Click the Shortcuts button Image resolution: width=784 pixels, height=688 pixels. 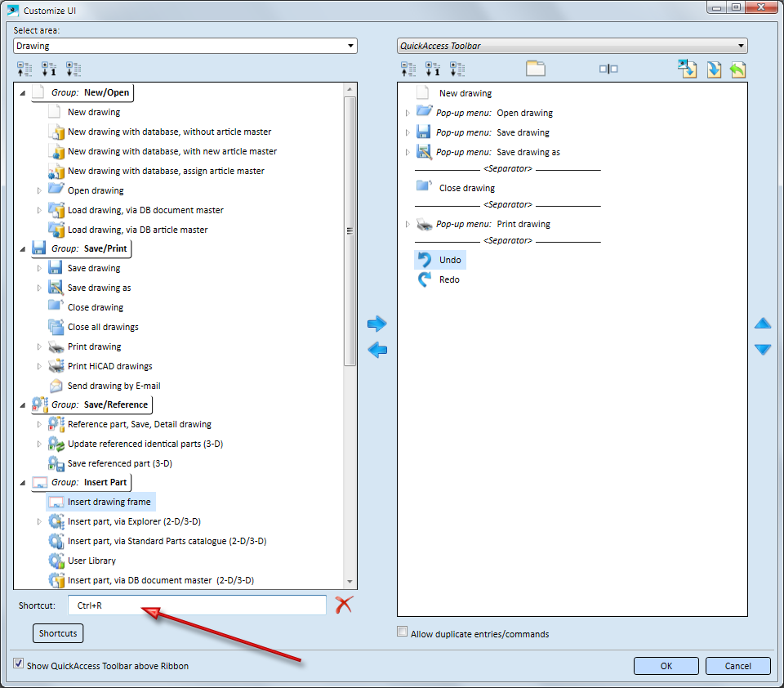pyautogui.click(x=58, y=633)
